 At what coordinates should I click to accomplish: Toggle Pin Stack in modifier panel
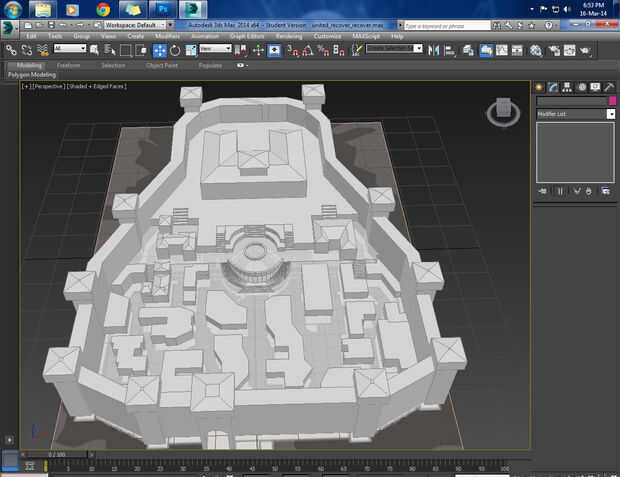click(x=542, y=190)
